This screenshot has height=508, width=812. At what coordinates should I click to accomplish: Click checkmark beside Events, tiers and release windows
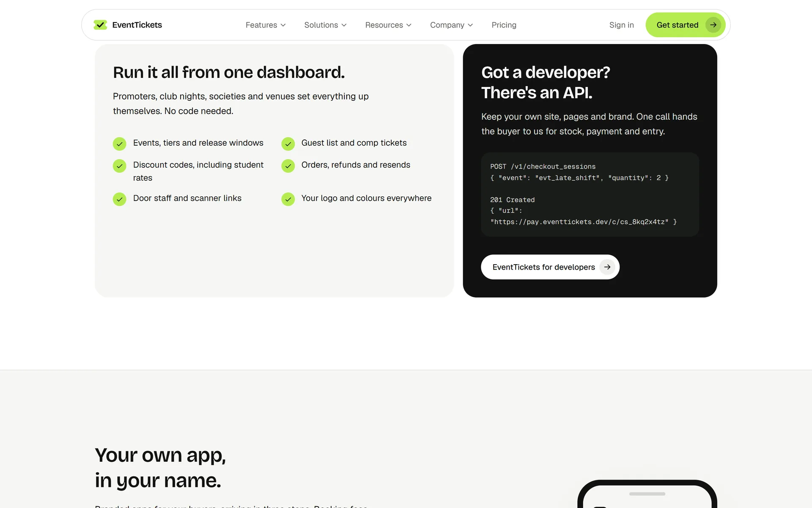pos(120,144)
